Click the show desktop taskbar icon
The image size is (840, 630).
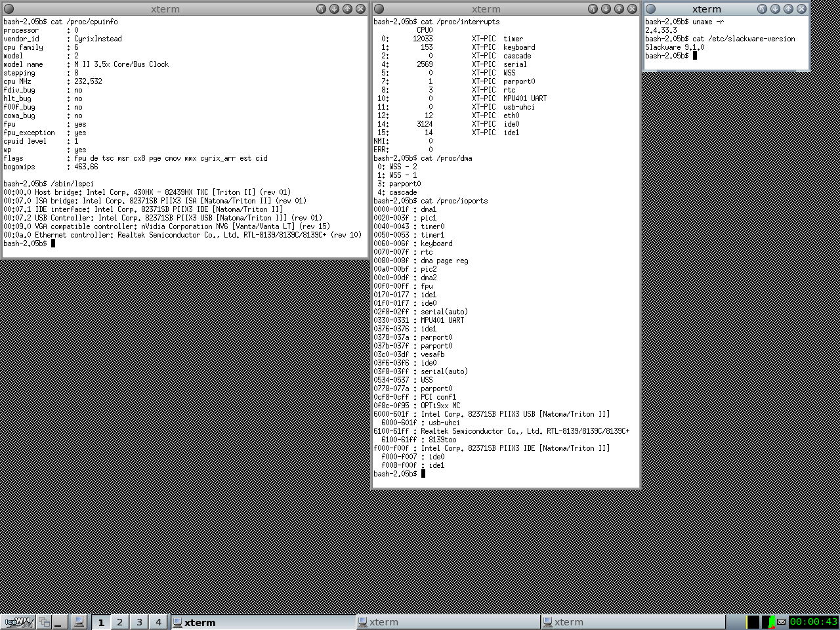coord(59,621)
